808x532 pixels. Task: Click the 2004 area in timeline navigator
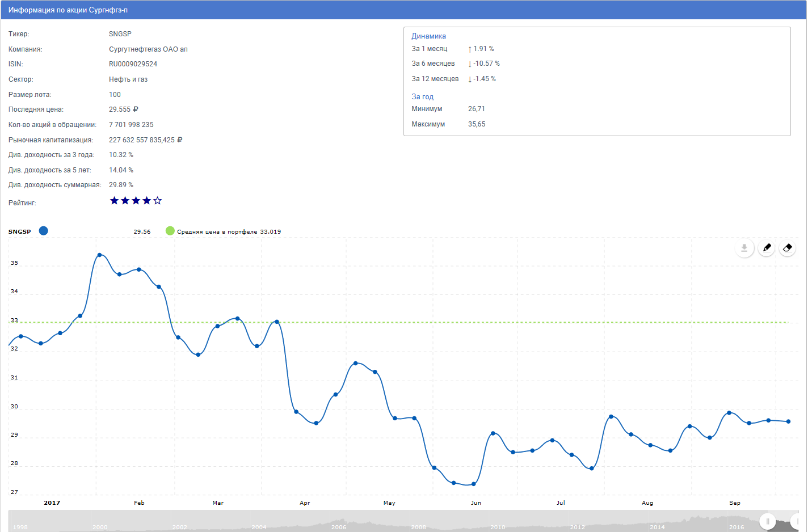[x=259, y=526]
